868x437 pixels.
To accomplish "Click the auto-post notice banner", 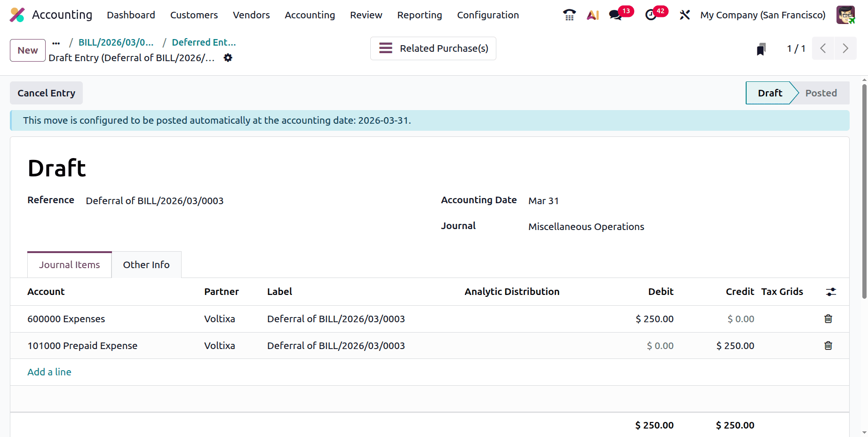I will [x=430, y=120].
